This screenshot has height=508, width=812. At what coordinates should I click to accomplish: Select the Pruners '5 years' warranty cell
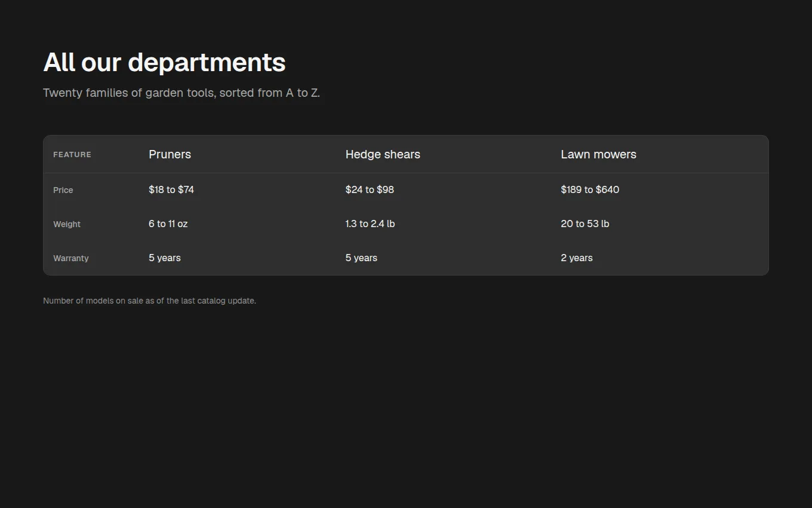pyautogui.click(x=165, y=258)
